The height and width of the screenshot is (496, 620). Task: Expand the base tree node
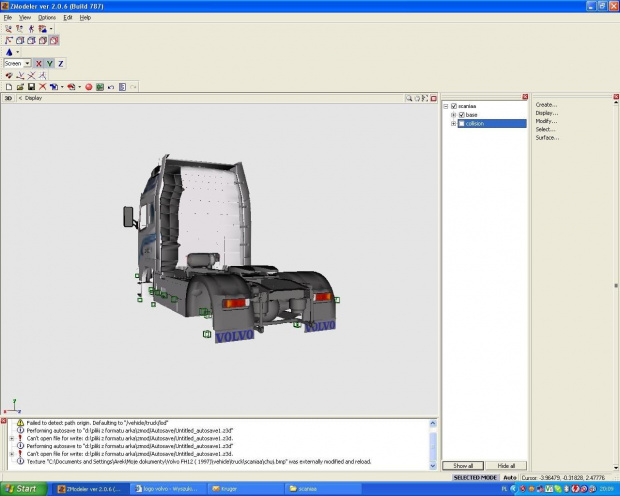[453, 115]
